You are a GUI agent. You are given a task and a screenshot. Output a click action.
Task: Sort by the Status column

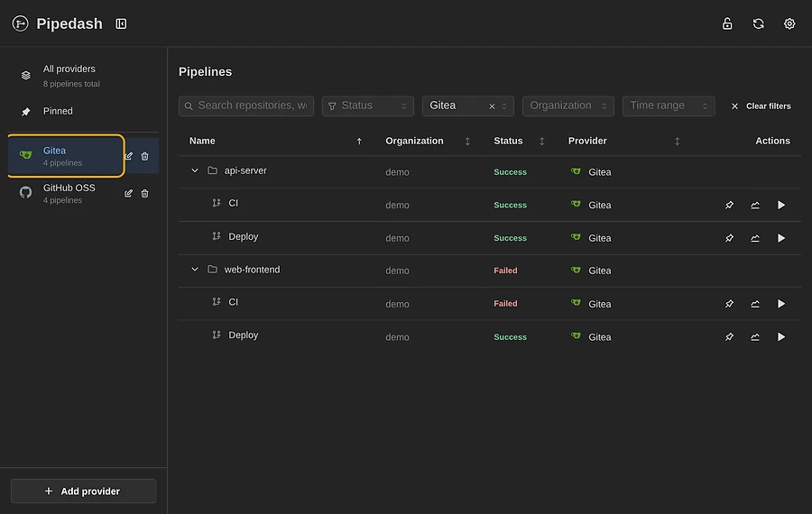pos(541,142)
